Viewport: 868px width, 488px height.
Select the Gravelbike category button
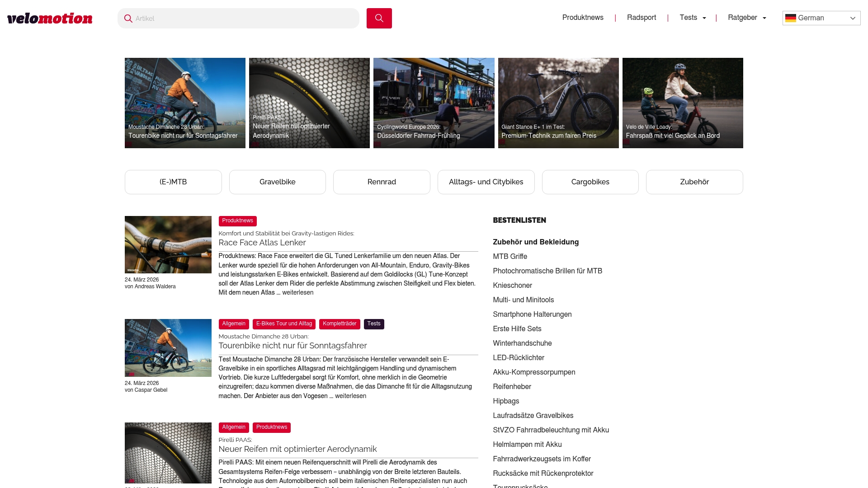277,182
